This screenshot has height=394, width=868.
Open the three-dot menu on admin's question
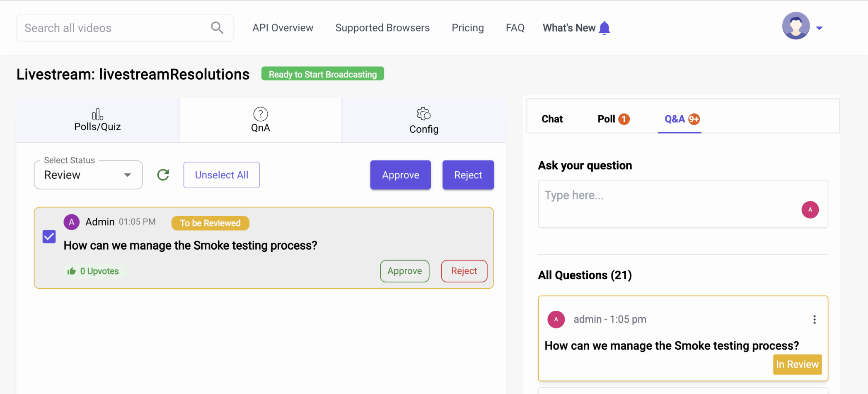click(x=814, y=319)
